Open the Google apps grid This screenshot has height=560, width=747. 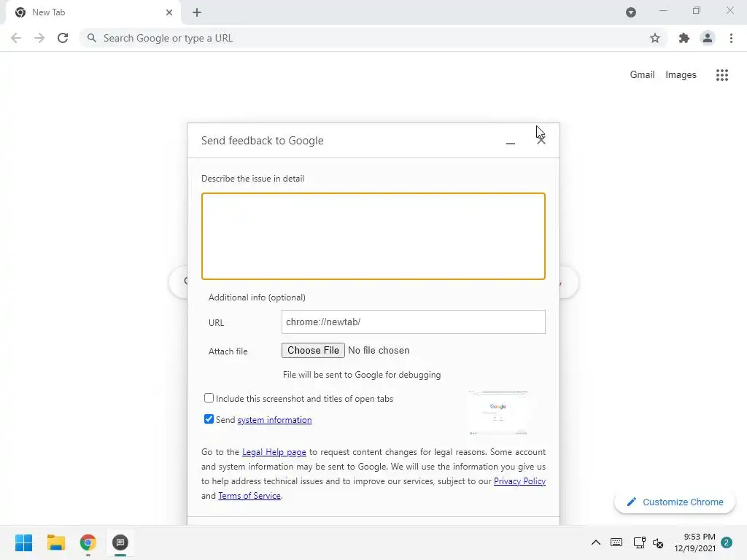click(x=722, y=75)
